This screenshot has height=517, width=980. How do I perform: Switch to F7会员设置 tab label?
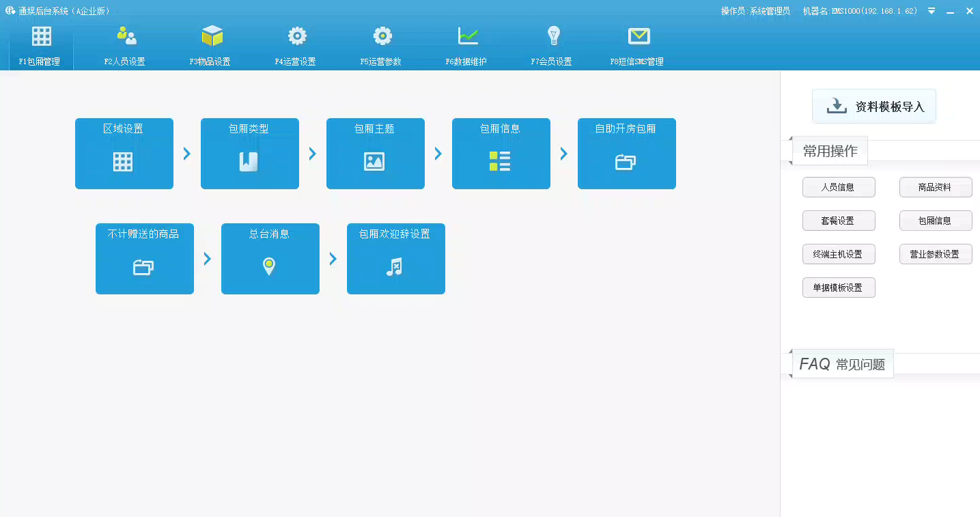[551, 61]
